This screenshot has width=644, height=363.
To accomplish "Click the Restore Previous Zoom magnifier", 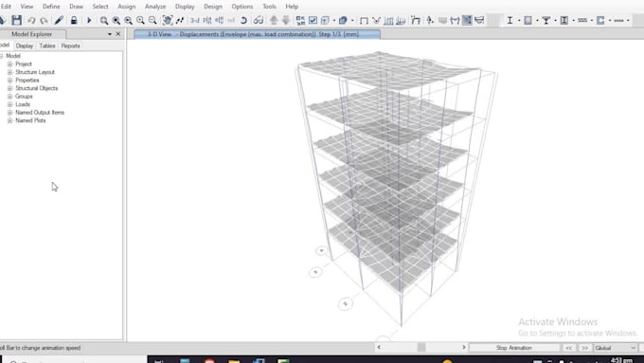I will coord(128,20).
